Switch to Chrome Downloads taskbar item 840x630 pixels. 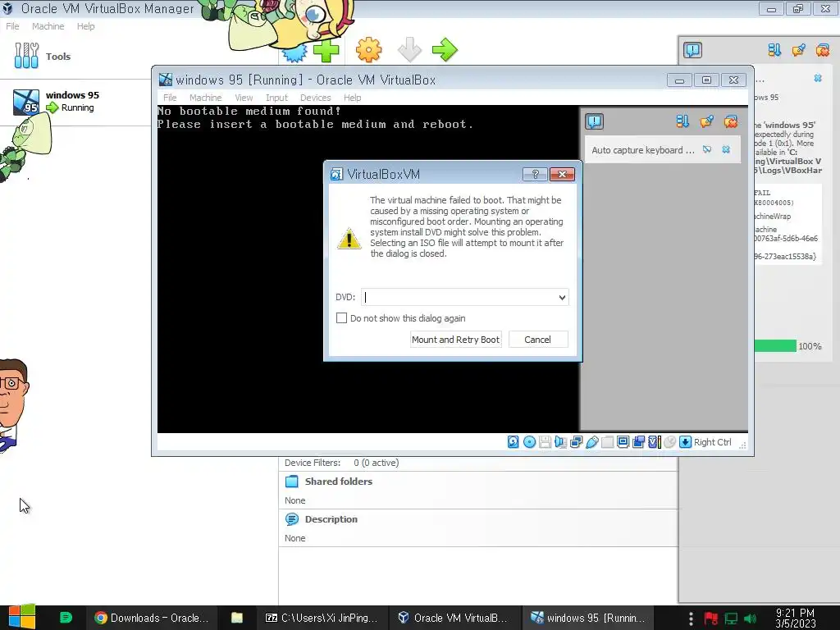click(x=152, y=618)
